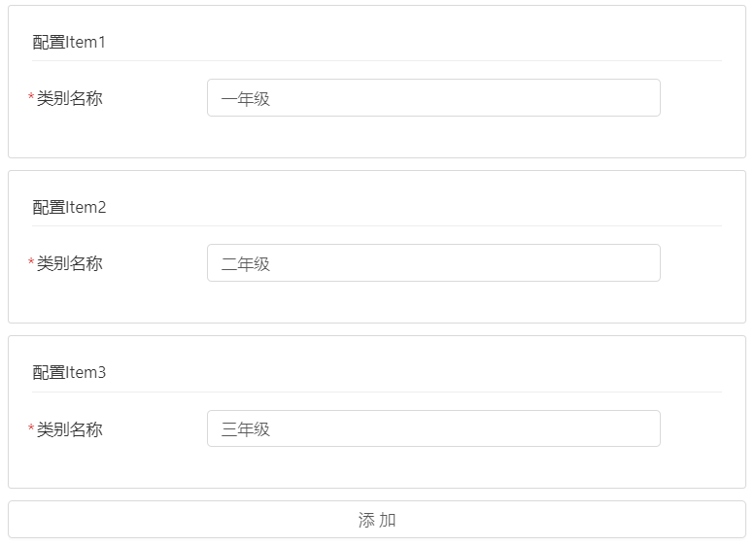Click empty space right of 配置Item1 title
Image resolution: width=756 pixels, height=546 pixels.
pyautogui.click(x=408, y=42)
